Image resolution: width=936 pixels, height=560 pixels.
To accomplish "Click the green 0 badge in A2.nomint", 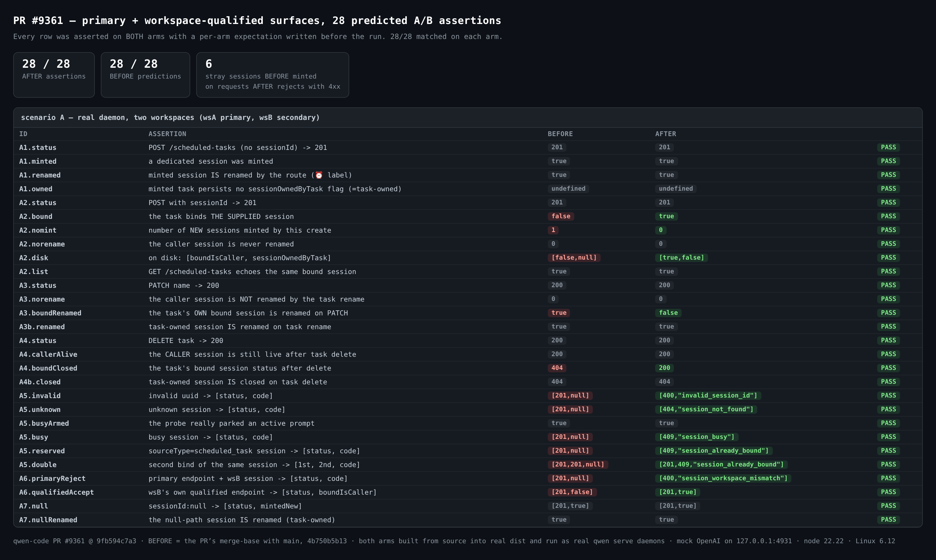I will click(661, 230).
